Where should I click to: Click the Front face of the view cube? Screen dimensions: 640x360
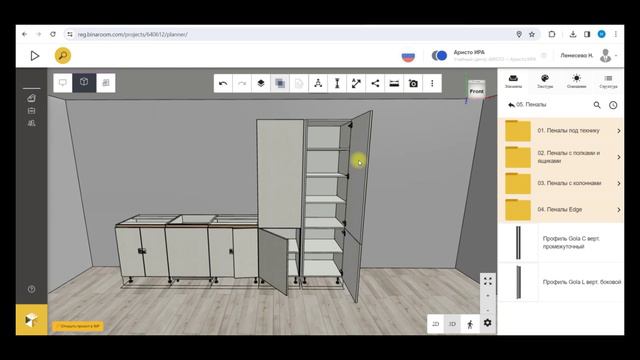point(476,91)
